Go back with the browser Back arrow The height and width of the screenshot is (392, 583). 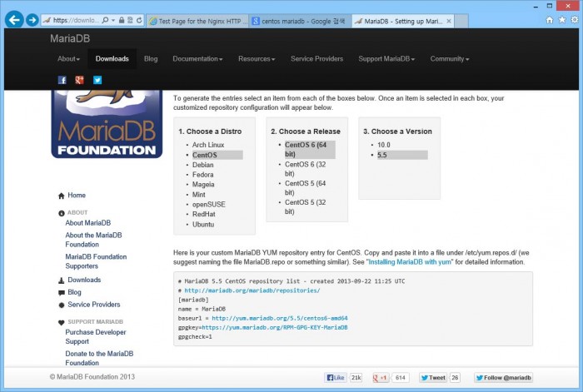(x=14, y=20)
